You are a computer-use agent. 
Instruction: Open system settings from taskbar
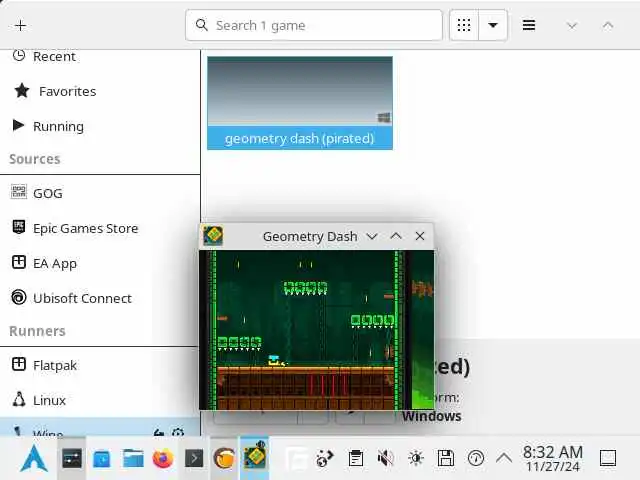72,458
